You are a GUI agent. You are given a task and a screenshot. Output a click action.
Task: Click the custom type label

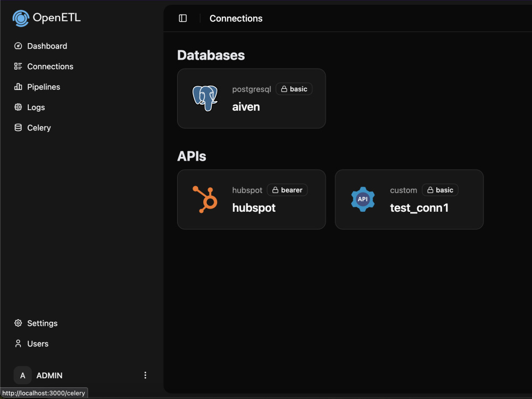[403, 190]
